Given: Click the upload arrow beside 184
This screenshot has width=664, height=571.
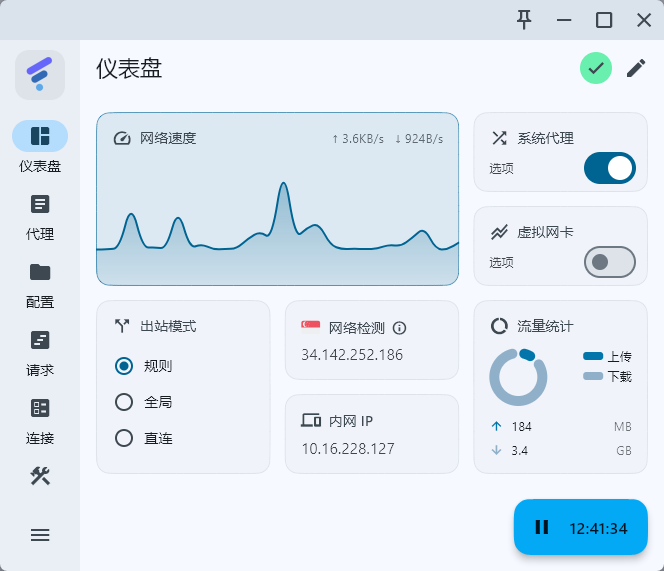Looking at the screenshot, I should (x=496, y=426).
